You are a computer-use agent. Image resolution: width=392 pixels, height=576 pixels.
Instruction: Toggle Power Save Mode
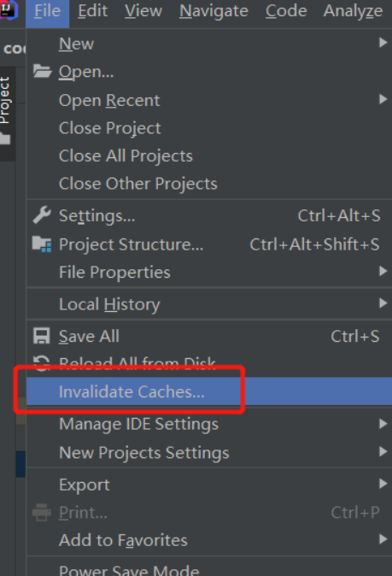209,567
